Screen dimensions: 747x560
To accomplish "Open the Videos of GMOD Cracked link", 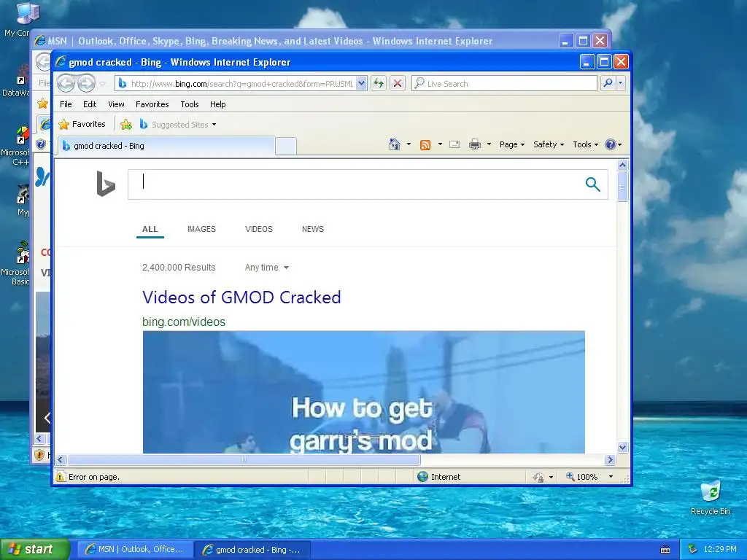I will 241,297.
